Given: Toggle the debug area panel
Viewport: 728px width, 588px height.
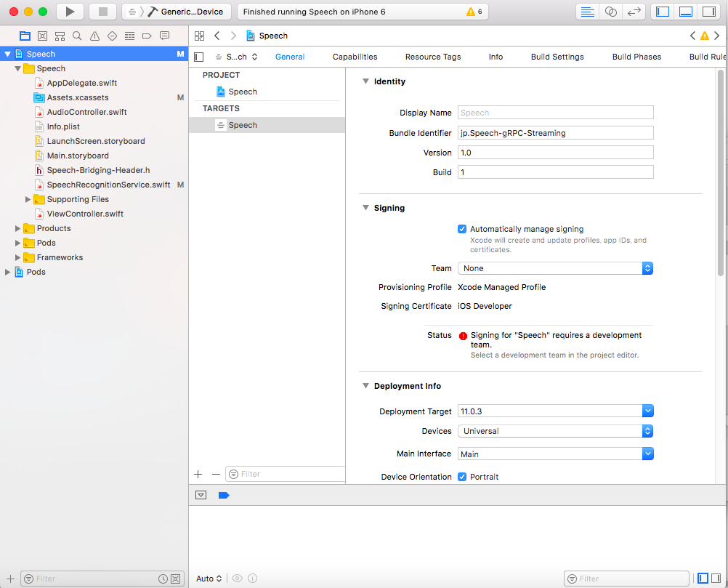Looking at the screenshot, I should pos(686,12).
